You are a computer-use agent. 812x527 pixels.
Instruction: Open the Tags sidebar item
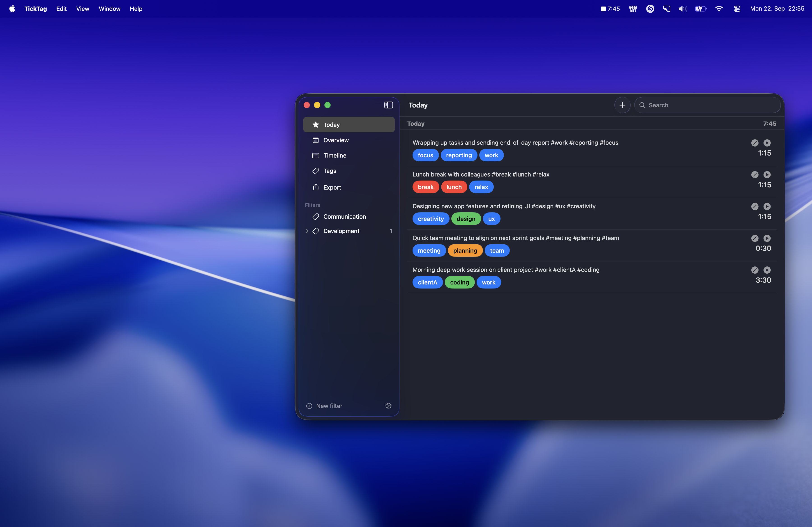click(329, 171)
